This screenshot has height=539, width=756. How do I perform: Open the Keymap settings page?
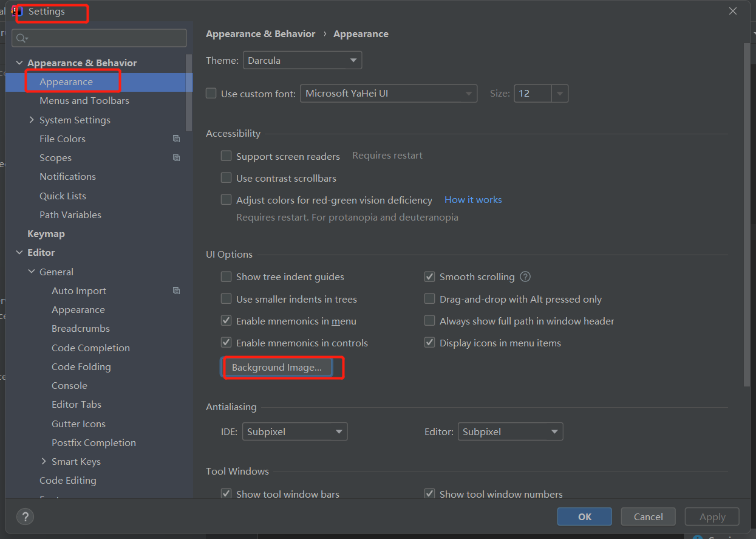pos(46,234)
